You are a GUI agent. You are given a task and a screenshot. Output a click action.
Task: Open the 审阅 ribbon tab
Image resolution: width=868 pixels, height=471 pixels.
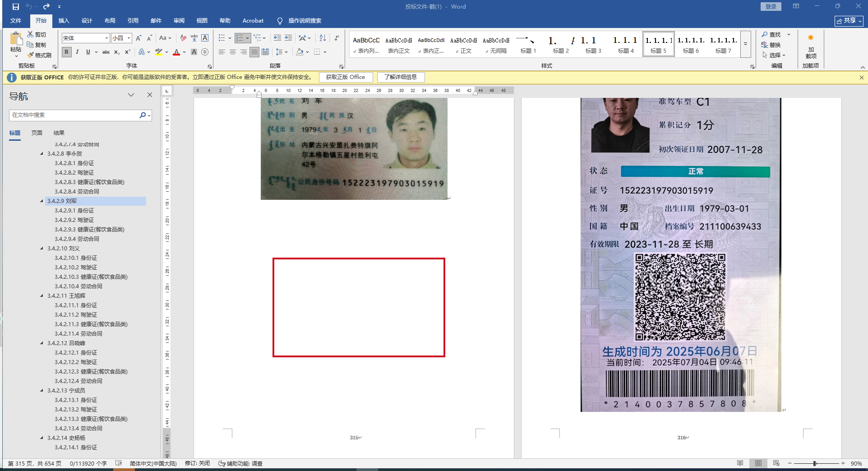[179, 21]
